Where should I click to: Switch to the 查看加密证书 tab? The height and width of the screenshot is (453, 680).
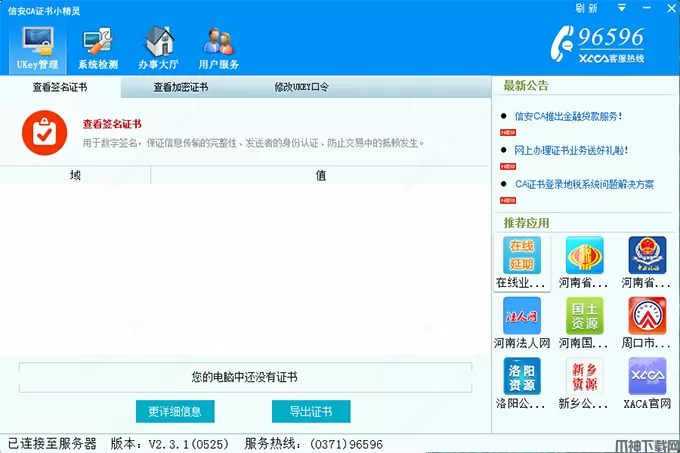(x=180, y=87)
